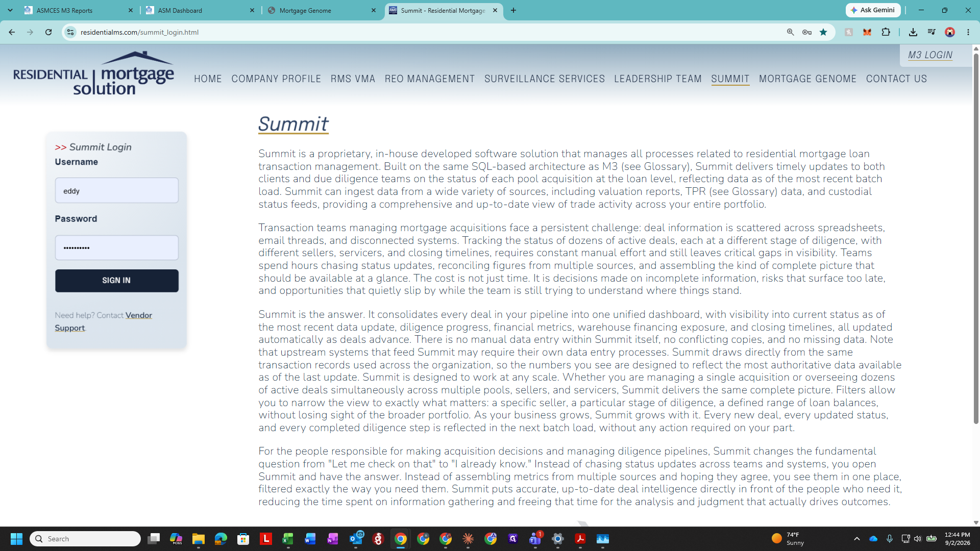This screenshot has height=551, width=980.
Task: Click the taskbar Search box
Action: [x=85, y=539]
